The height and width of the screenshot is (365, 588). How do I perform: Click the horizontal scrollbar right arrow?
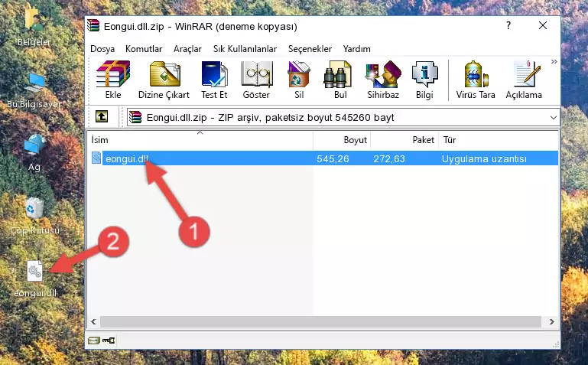click(551, 321)
